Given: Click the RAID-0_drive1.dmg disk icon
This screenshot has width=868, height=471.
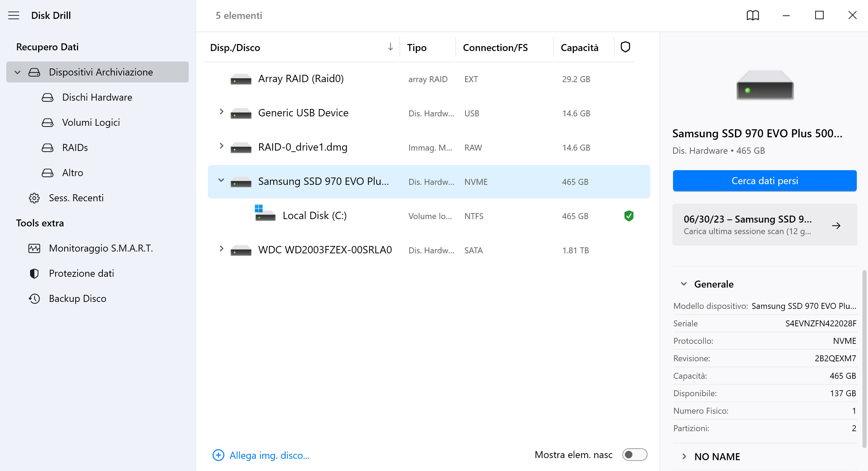Looking at the screenshot, I should (241, 148).
